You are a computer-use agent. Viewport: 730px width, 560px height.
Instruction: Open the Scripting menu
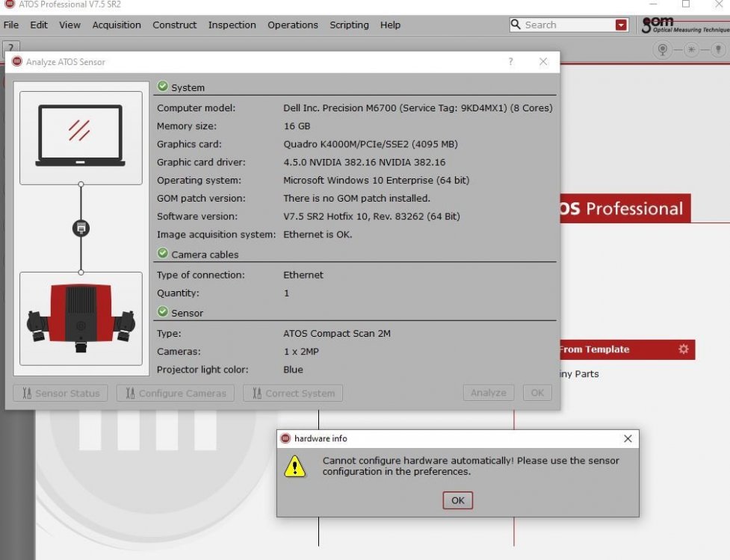coord(349,25)
